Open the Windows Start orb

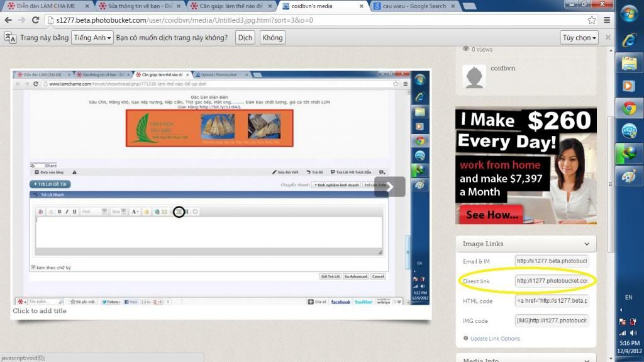point(628,14)
